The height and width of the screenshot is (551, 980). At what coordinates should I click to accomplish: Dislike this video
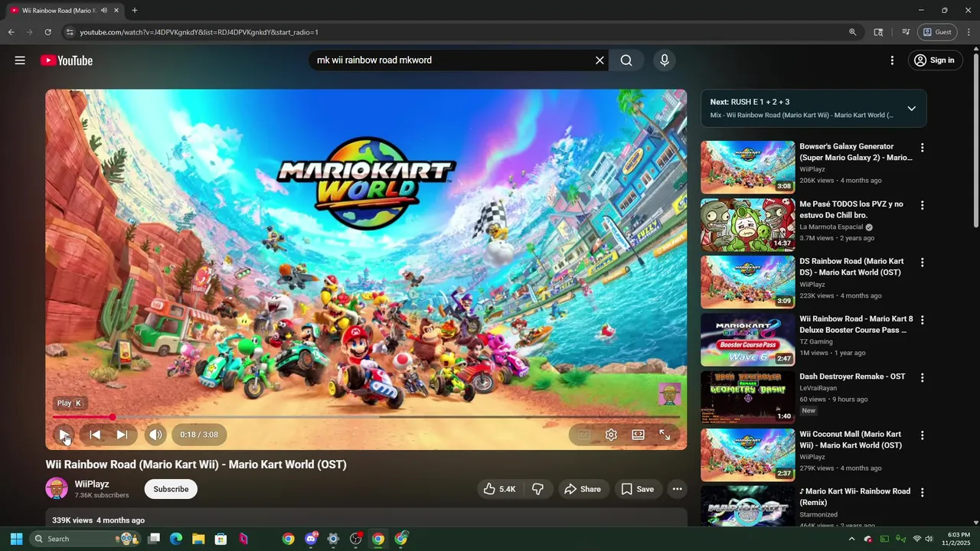click(x=538, y=489)
